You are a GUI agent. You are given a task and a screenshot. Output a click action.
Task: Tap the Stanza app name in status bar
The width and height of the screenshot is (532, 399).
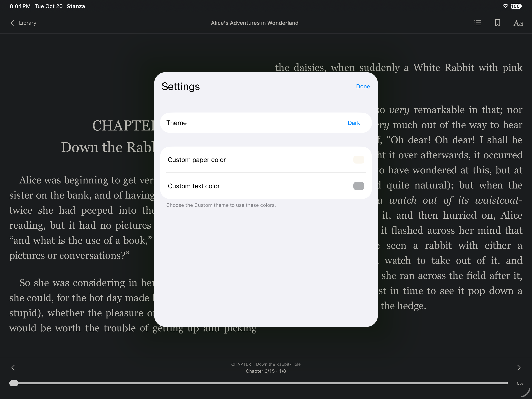click(x=76, y=6)
